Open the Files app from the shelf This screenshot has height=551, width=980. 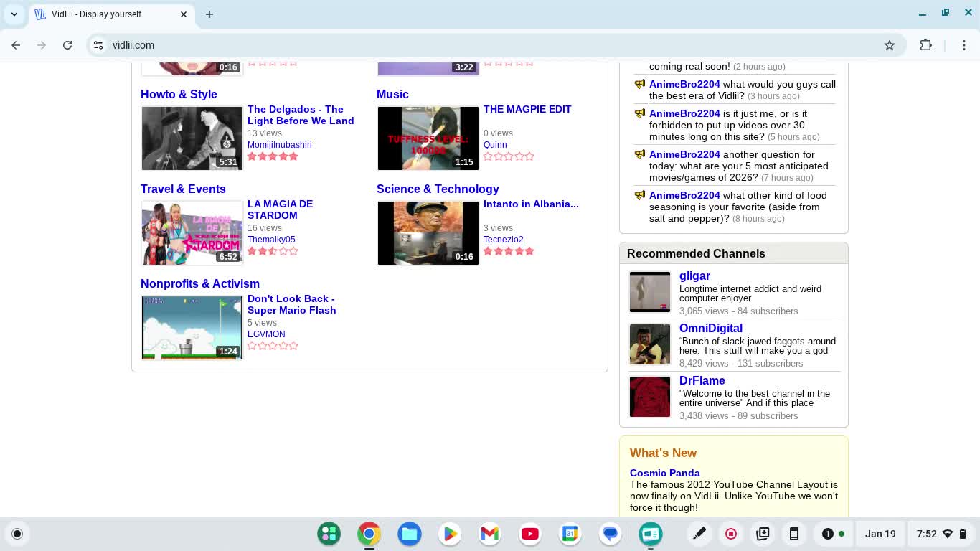[x=410, y=534]
